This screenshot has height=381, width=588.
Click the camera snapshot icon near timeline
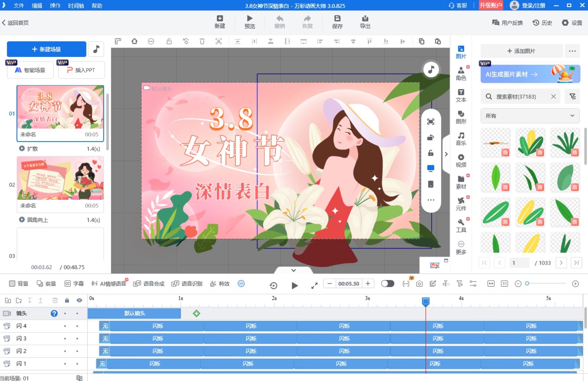[419, 283]
